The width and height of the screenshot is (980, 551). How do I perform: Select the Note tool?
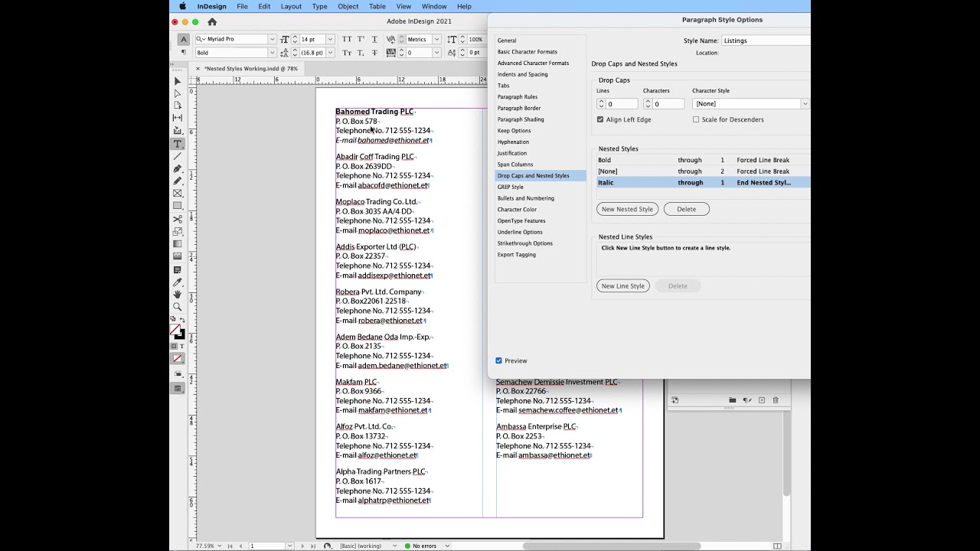(178, 269)
